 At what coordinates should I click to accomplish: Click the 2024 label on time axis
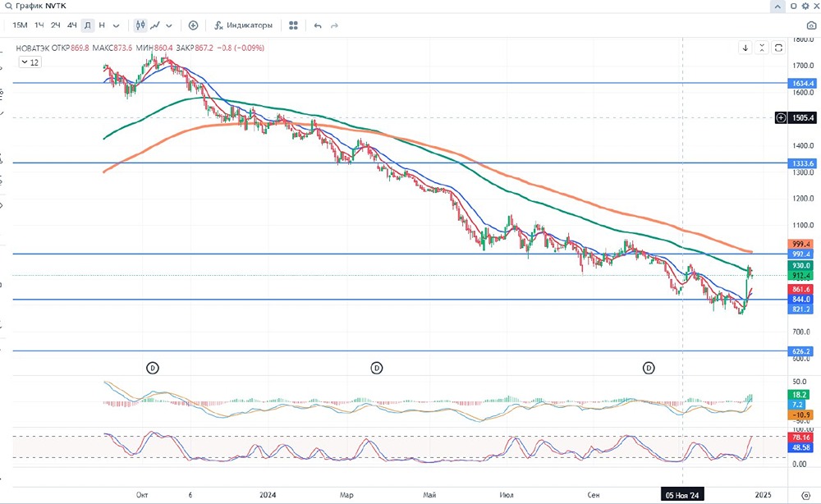[268, 495]
